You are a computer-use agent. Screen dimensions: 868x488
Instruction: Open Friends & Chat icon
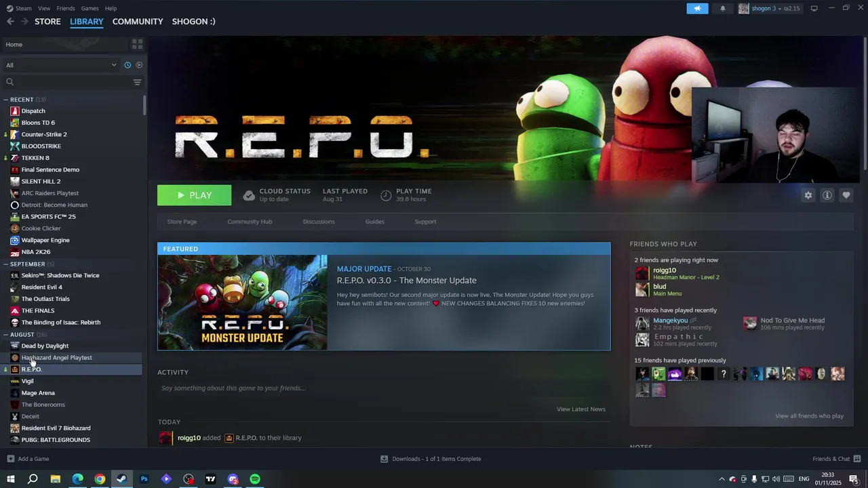[x=858, y=459]
